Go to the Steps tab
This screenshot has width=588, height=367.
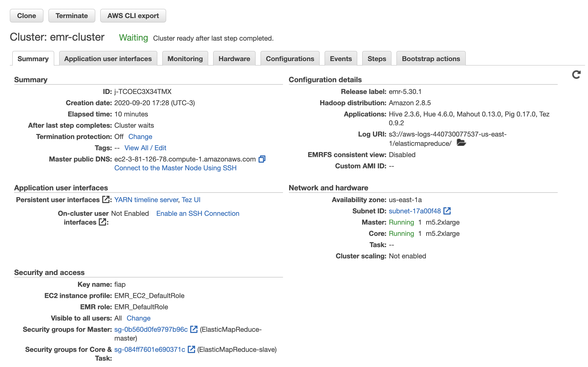pos(377,59)
